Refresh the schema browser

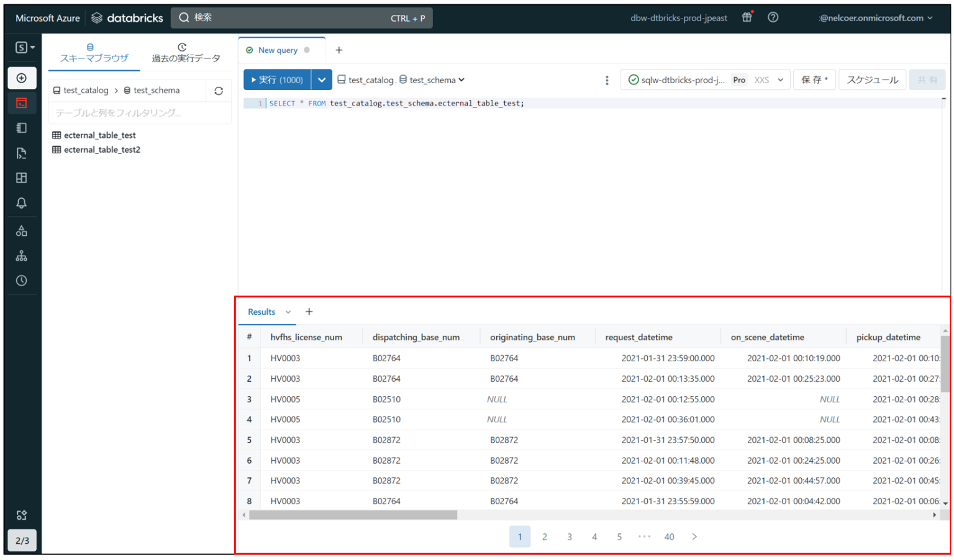219,91
